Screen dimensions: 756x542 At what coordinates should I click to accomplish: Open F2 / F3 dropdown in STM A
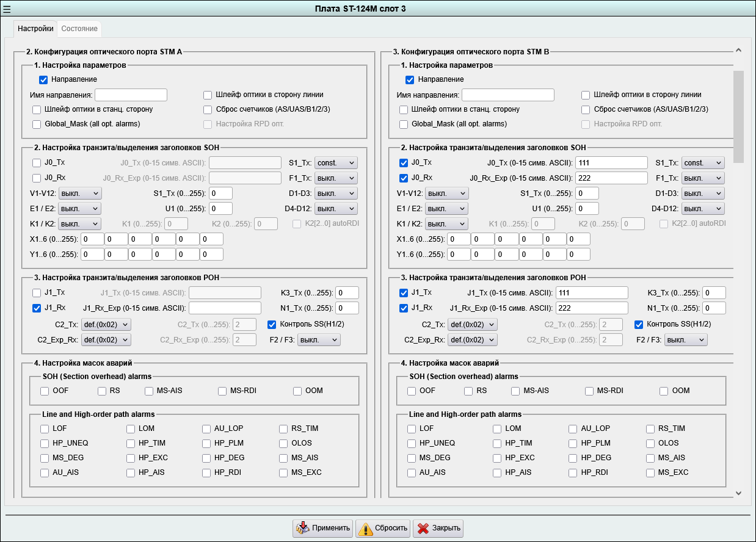click(319, 340)
